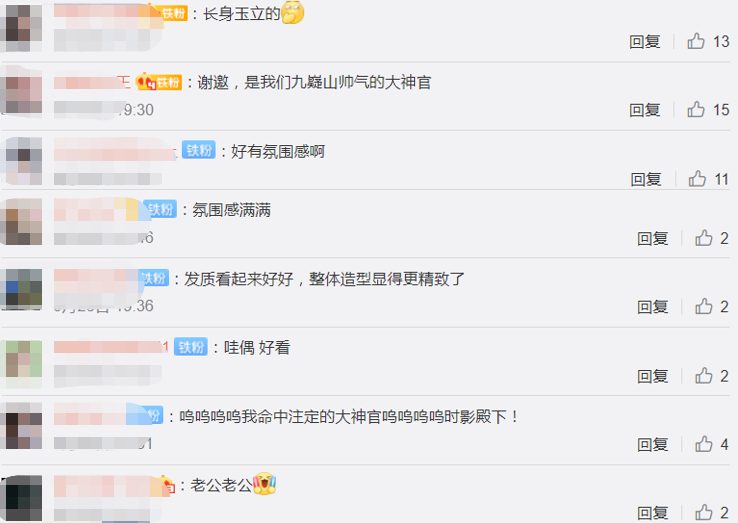
Task: Reply to 我命中注定的大神官 comment
Action: click(653, 444)
